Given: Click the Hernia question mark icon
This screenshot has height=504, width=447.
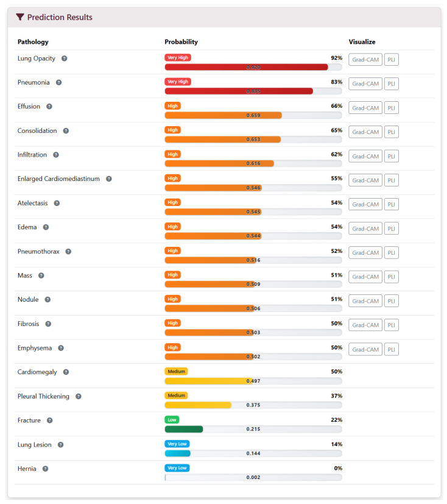Looking at the screenshot, I should [45, 469].
